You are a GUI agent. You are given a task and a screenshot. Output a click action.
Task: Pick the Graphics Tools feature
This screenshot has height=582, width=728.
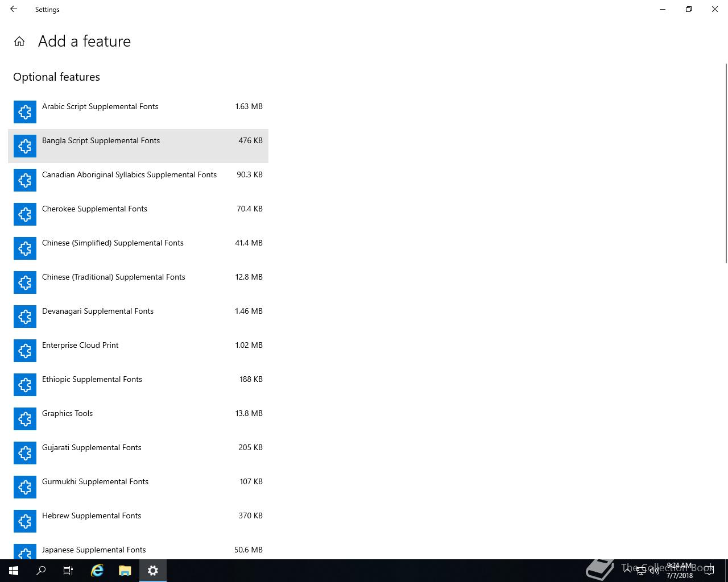138,419
